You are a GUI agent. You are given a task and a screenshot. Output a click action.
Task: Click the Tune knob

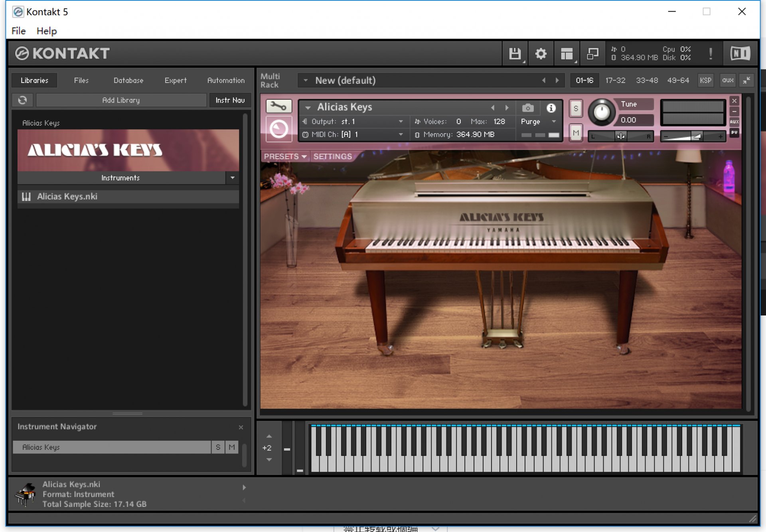[602, 112]
